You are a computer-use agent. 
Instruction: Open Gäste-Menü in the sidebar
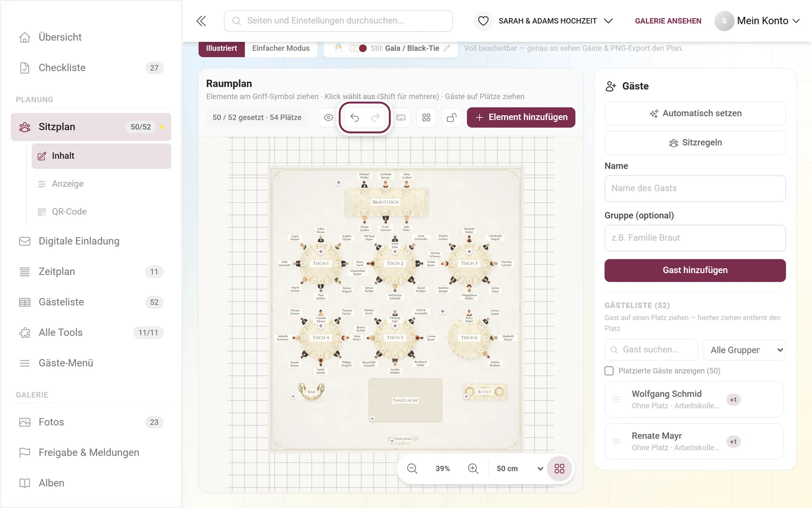(x=91, y=363)
